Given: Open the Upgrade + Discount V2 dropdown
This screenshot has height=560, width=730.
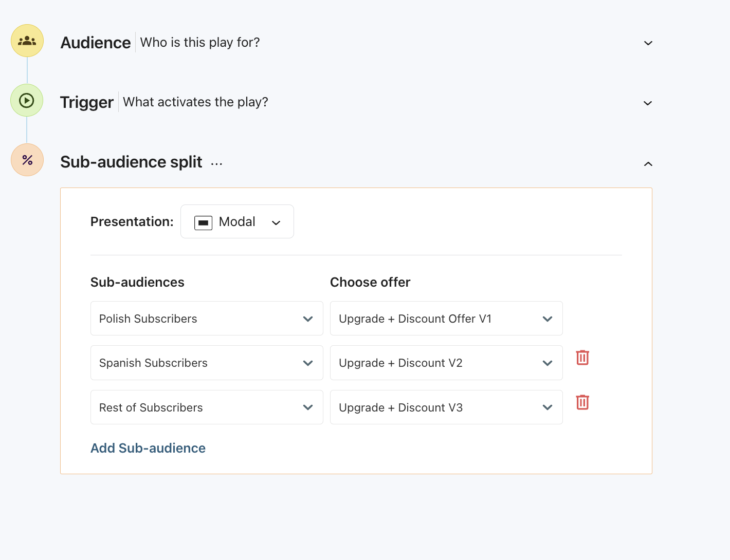Looking at the screenshot, I should pyautogui.click(x=446, y=363).
